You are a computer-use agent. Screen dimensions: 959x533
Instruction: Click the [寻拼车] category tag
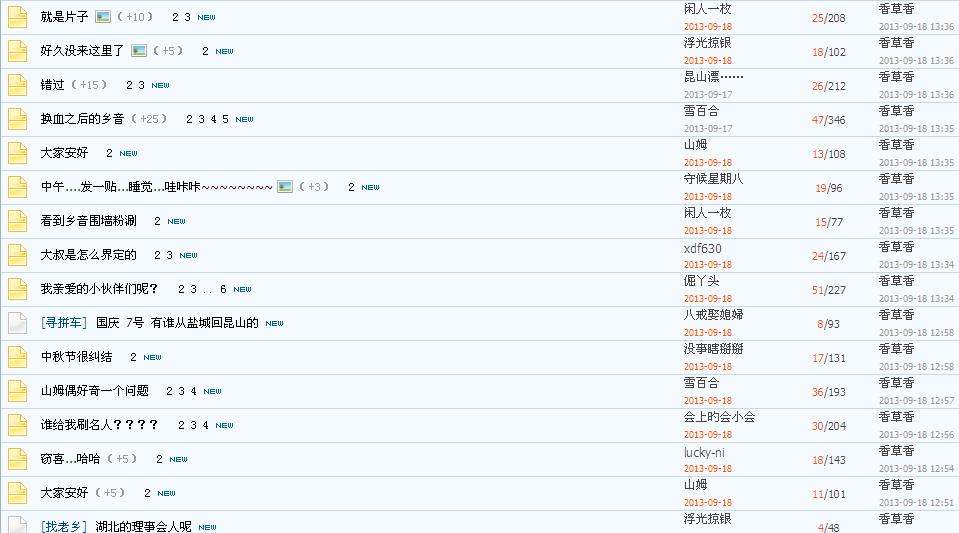[64, 322]
